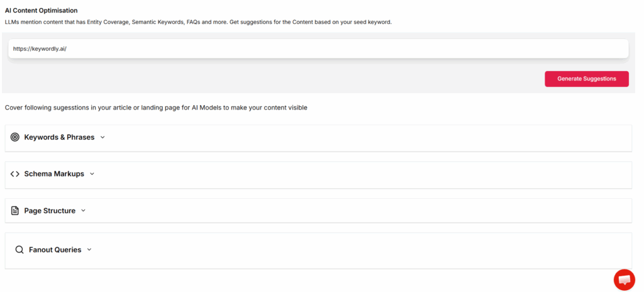The width and height of the screenshot is (644, 292).
Task: Open the red chat support widget
Action: (624, 279)
